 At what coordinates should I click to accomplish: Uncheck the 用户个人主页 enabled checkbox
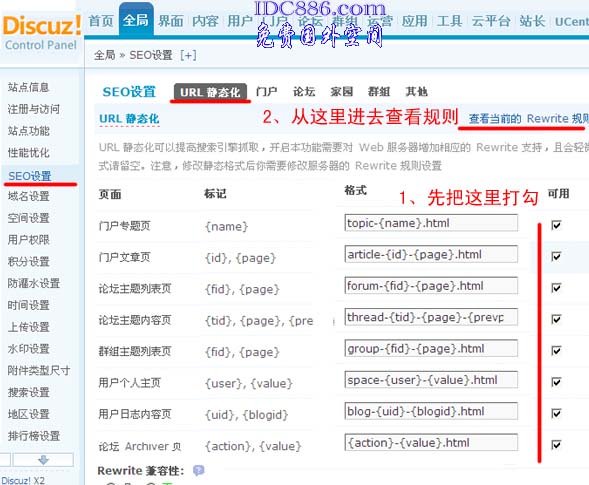[556, 382]
